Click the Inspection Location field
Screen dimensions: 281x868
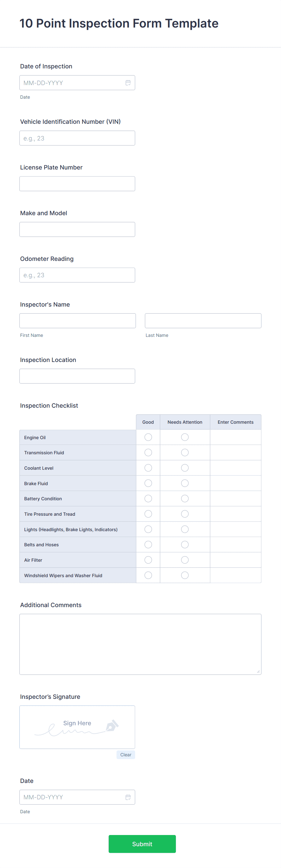point(77,376)
